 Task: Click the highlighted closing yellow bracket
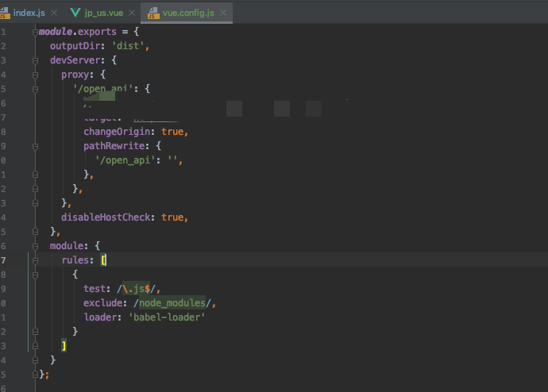(x=64, y=346)
